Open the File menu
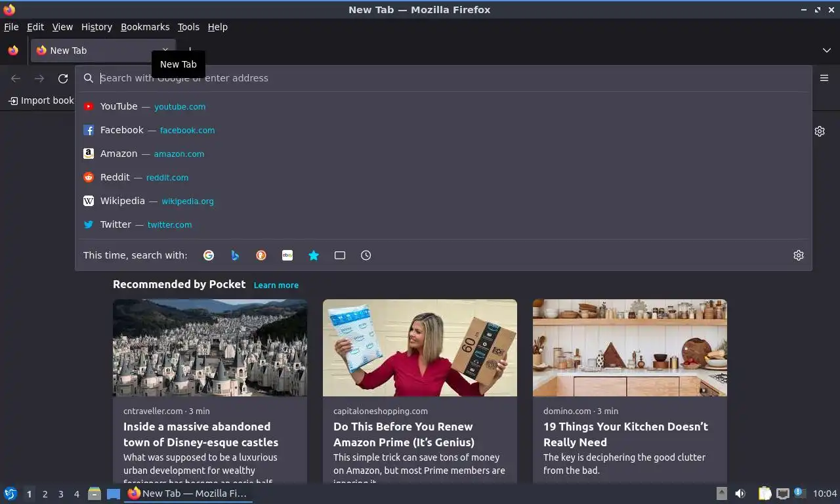 point(11,27)
